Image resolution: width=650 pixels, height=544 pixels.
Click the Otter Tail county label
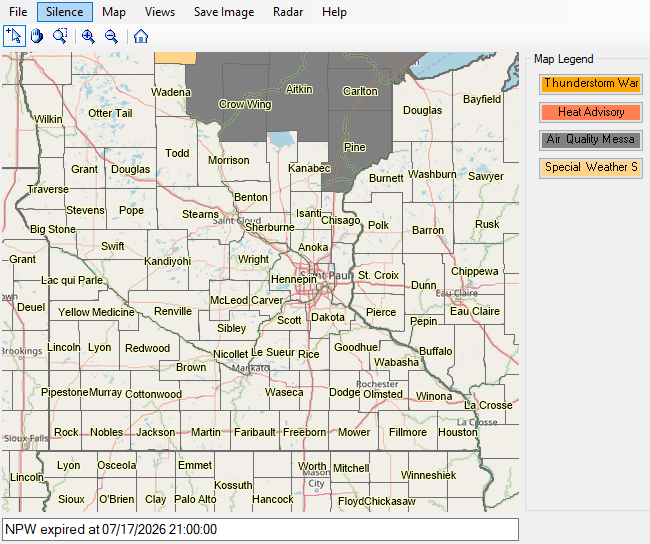point(110,113)
